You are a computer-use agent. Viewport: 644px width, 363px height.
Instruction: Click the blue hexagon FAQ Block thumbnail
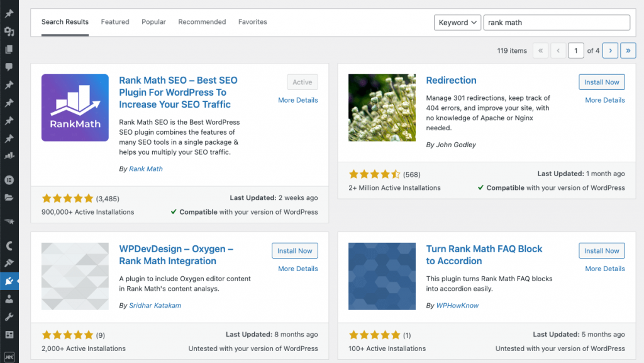pos(382,276)
